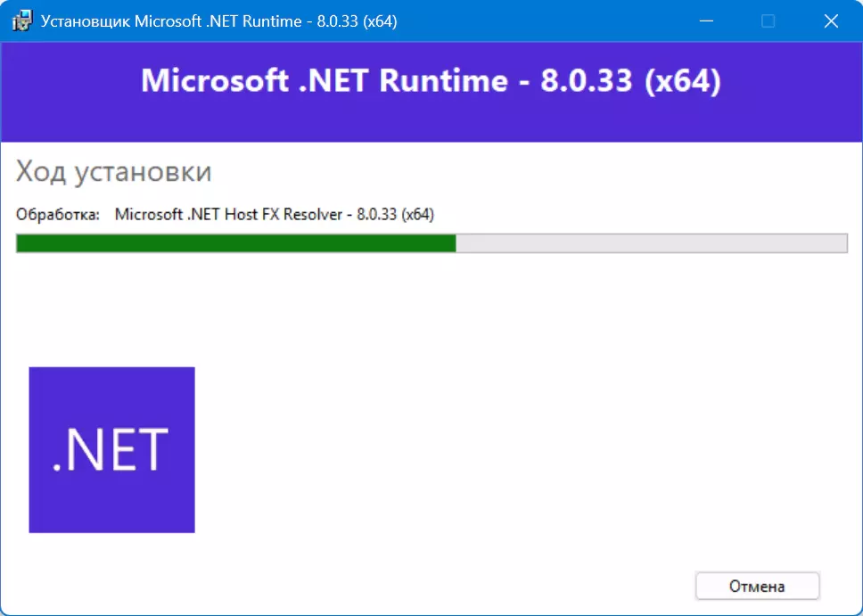Cancel installation with the Отмена button
The height and width of the screenshot is (616, 863).
[757, 587]
